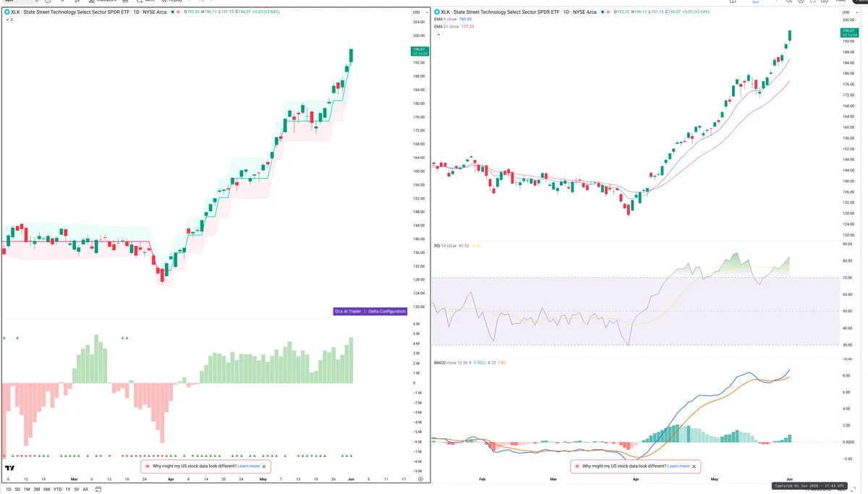The height and width of the screenshot is (494, 868).
Task: Select the 5Y time range
Action: (77, 490)
